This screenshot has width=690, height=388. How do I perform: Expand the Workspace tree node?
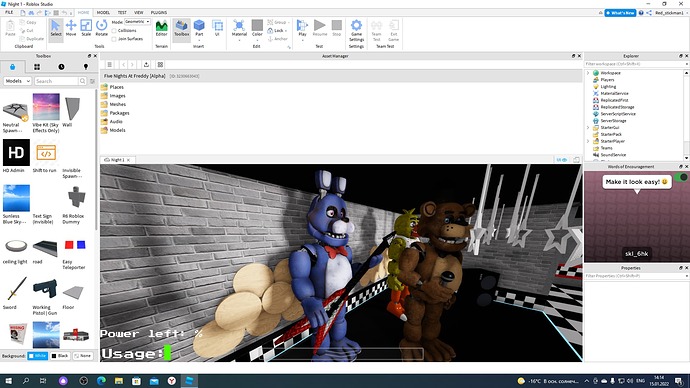(588, 73)
